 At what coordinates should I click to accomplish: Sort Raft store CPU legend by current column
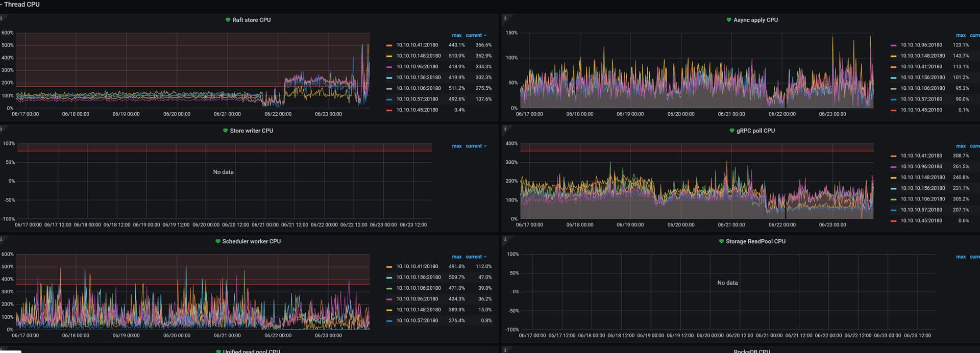(x=474, y=35)
